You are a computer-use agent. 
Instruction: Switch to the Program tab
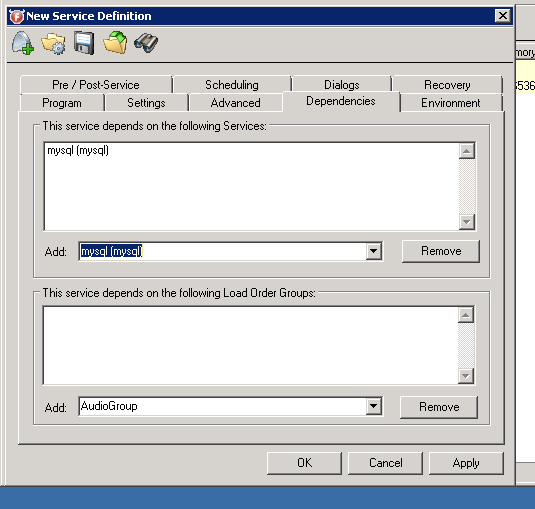click(x=62, y=103)
